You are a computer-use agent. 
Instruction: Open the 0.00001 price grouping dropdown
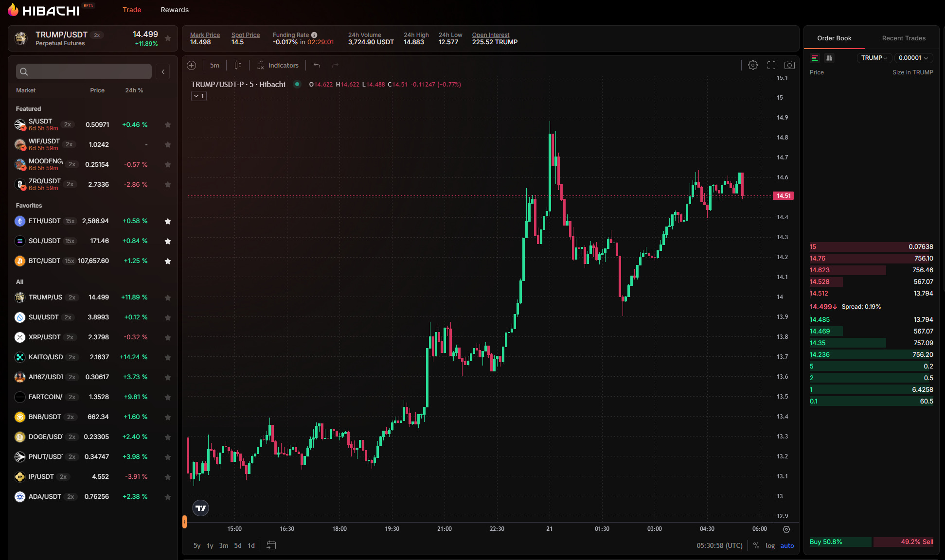pos(913,58)
